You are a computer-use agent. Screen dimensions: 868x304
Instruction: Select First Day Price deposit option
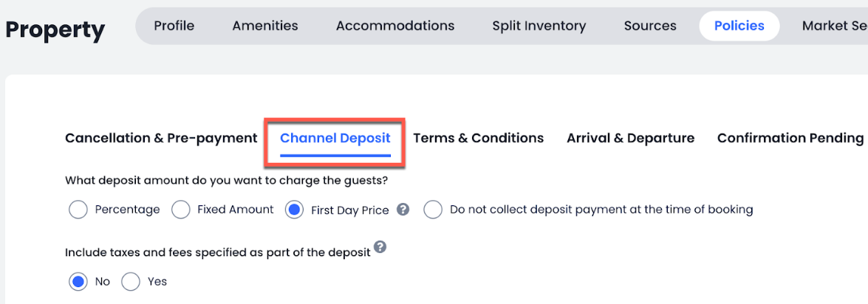click(x=295, y=210)
